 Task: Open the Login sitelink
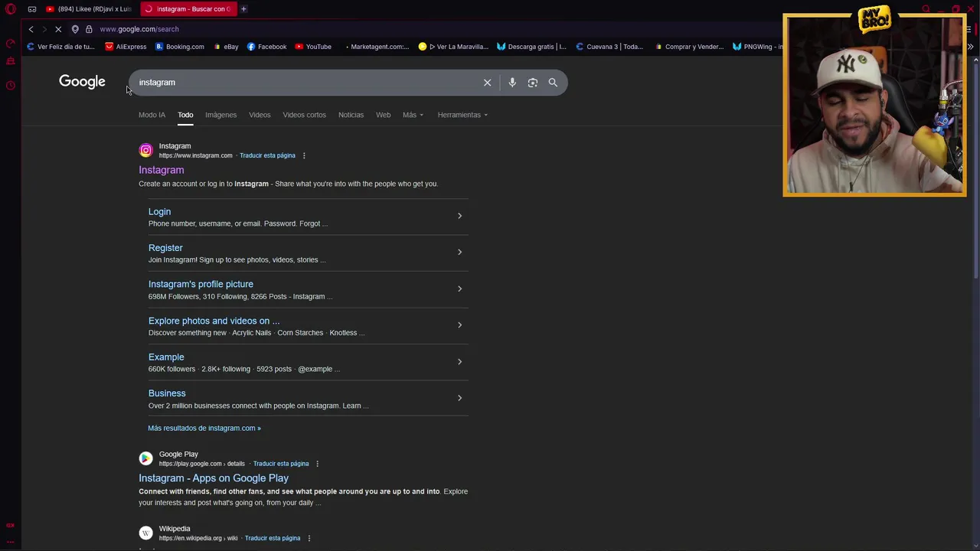point(159,212)
